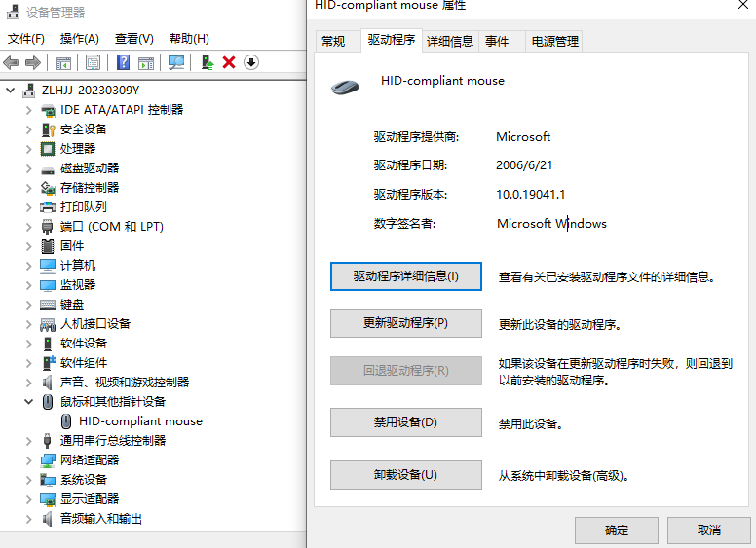The image size is (756, 548).
Task: Expand the 安全设备 node arrow
Action: [28, 129]
